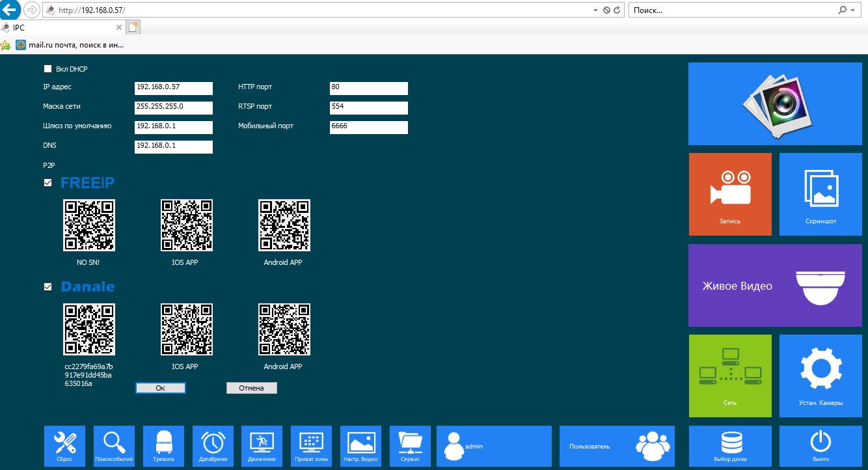Expand the search box provider dropdown
The width and height of the screenshot is (868, 470).
coord(853,10)
